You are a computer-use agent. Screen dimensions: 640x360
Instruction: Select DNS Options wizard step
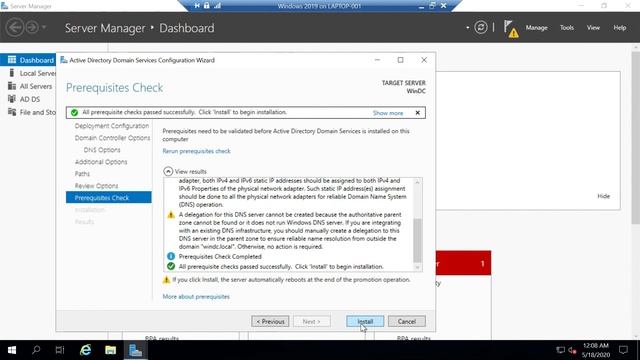[102, 150]
